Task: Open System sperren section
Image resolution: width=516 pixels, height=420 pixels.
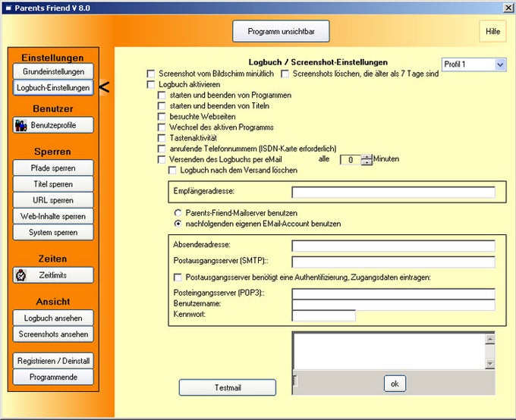Action: pos(53,232)
